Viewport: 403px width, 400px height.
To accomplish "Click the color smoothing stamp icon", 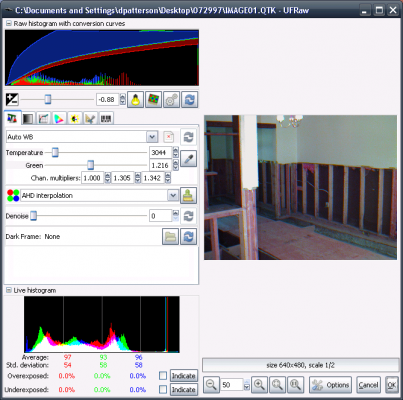I will point(188,196).
